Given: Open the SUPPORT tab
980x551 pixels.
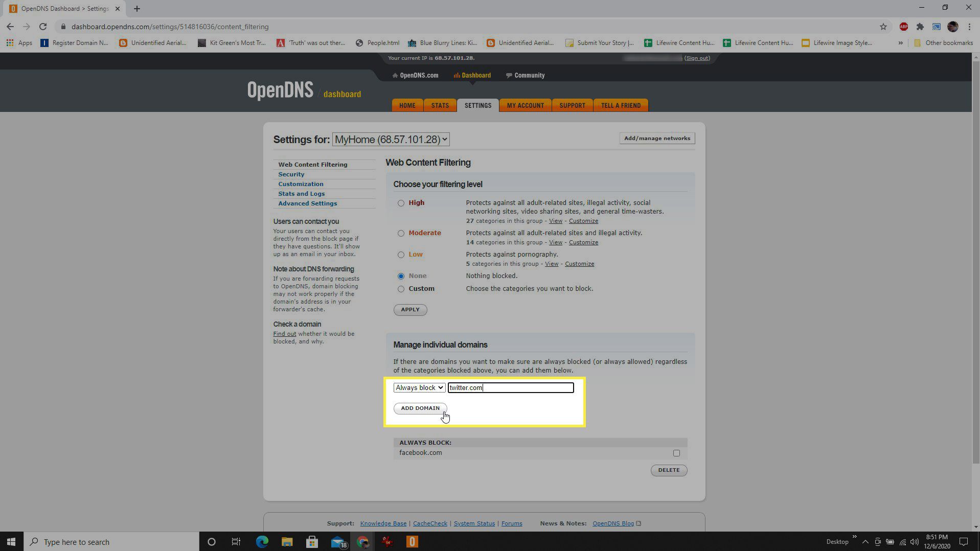Looking at the screenshot, I should 572,105.
